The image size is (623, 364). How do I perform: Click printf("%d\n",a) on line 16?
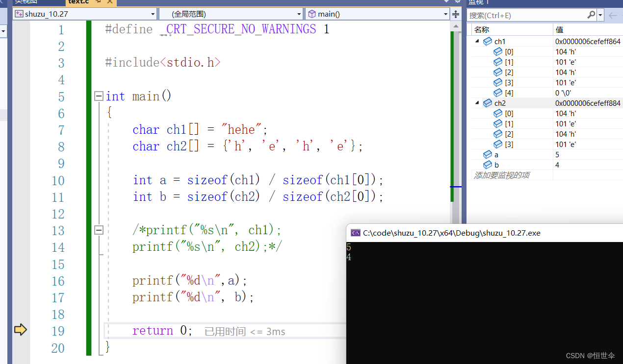click(x=186, y=281)
